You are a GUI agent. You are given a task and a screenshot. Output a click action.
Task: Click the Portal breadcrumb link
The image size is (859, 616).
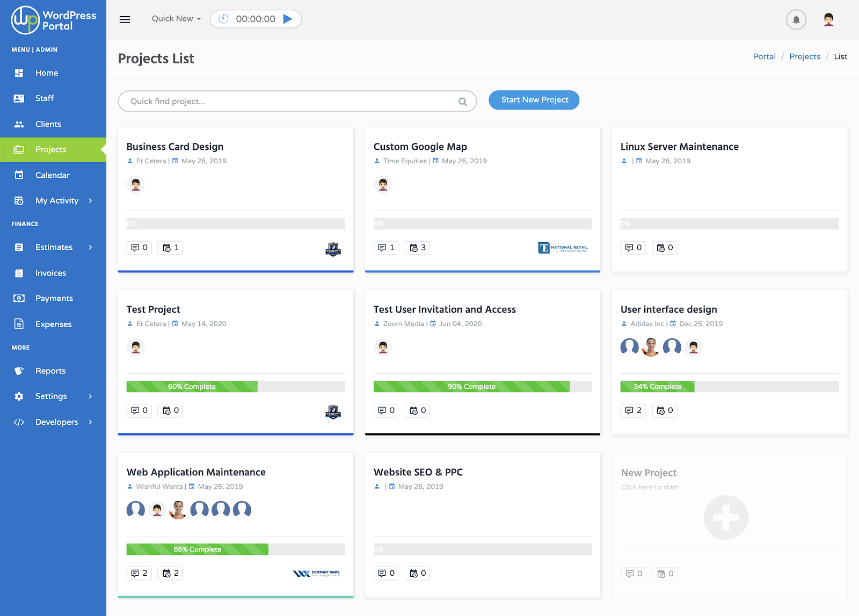point(764,56)
